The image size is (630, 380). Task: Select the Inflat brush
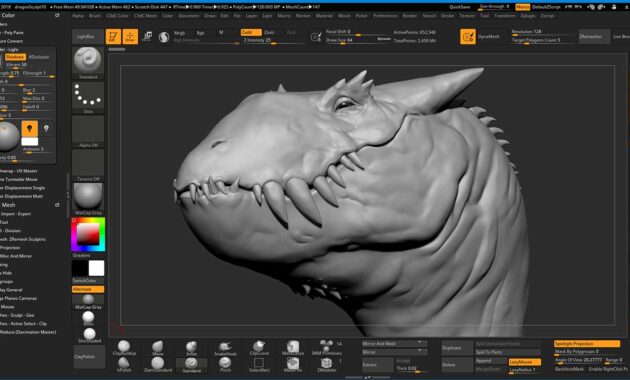pyautogui.click(x=191, y=348)
